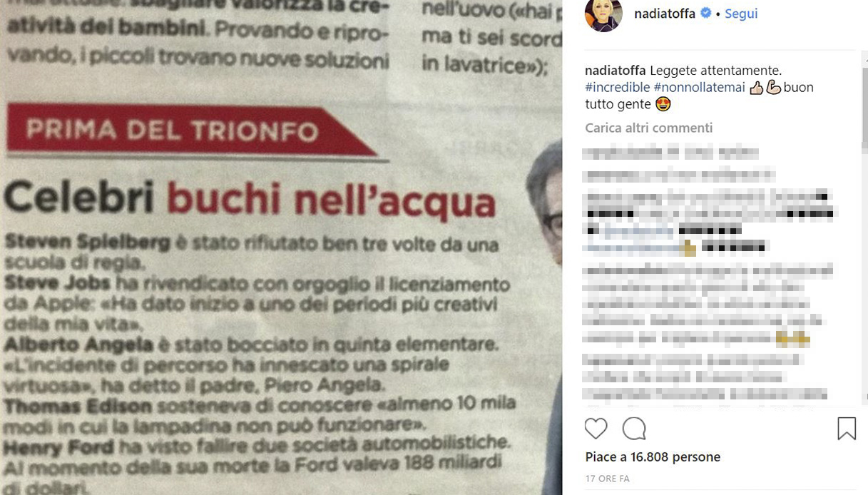Open the #nonnollatemai hashtag
Viewport: 868px width, 495px height.
point(699,88)
